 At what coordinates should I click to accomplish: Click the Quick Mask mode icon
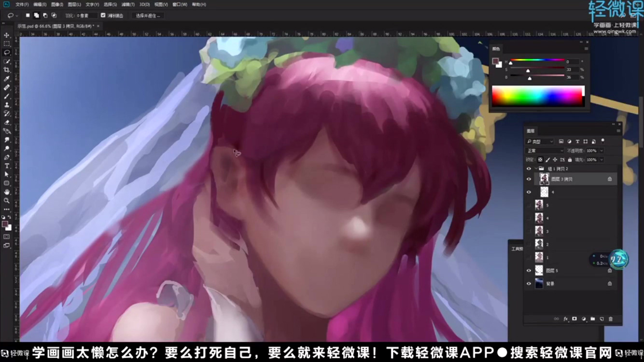(7, 237)
